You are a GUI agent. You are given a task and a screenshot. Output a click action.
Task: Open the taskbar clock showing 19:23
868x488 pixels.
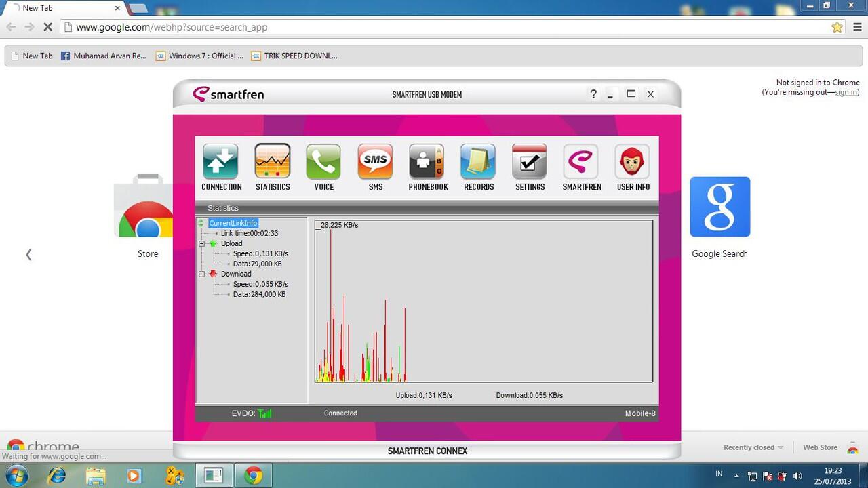click(x=833, y=475)
